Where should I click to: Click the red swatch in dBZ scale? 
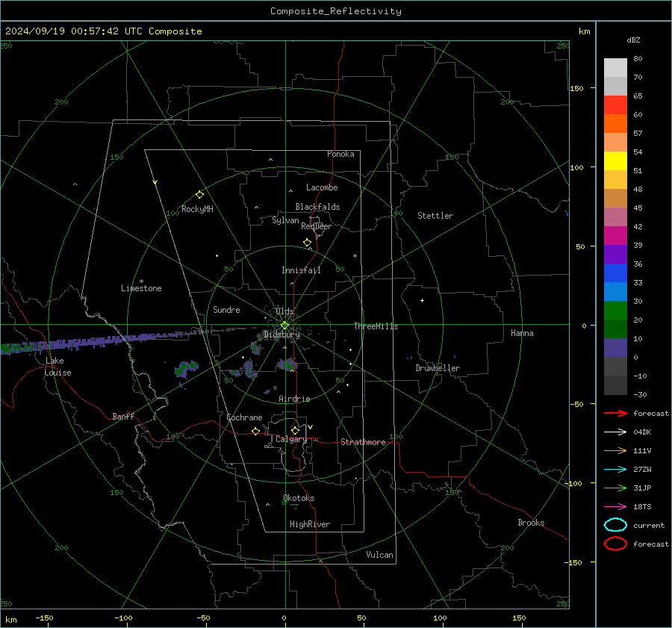coord(615,105)
